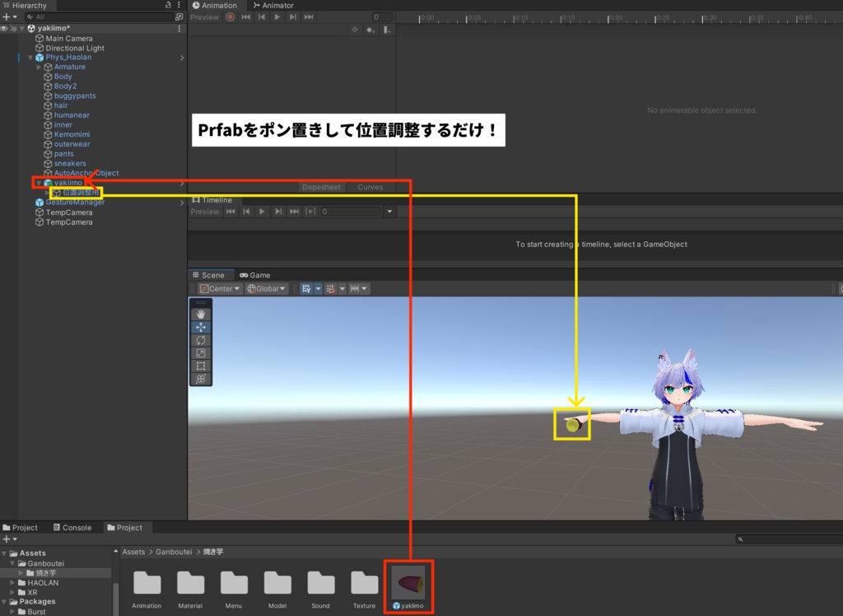Viewport: 843px width, 616px height.
Task: Open the Global orientation dropdown
Action: point(266,288)
